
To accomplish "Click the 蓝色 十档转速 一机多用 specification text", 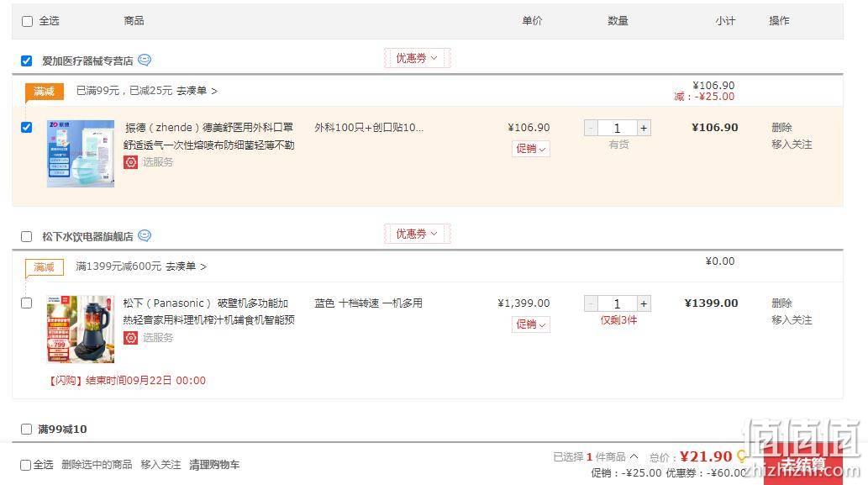I will pyautogui.click(x=368, y=303).
